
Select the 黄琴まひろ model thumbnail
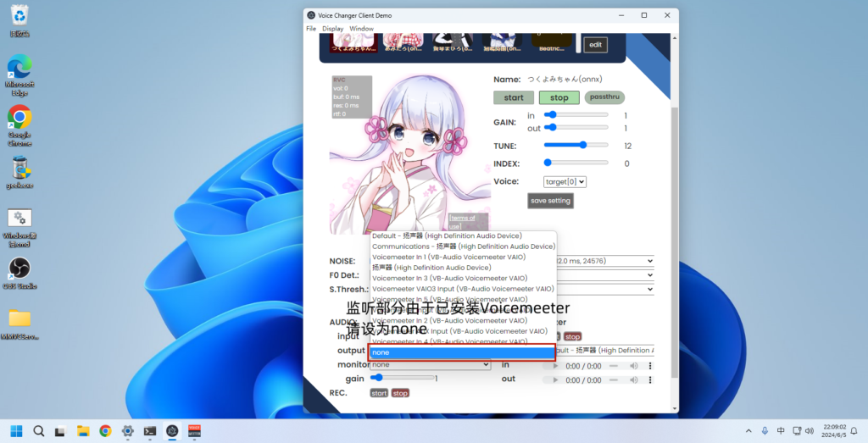click(453, 43)
